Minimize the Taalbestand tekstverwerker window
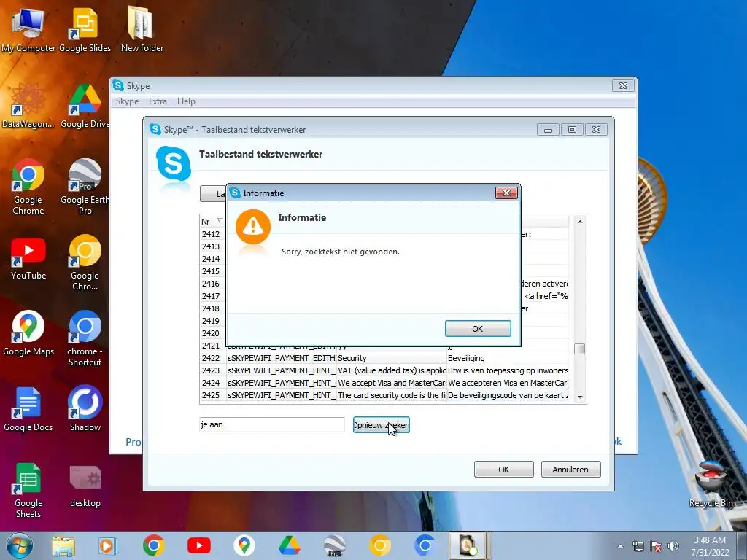 click(x=548, y=130)
